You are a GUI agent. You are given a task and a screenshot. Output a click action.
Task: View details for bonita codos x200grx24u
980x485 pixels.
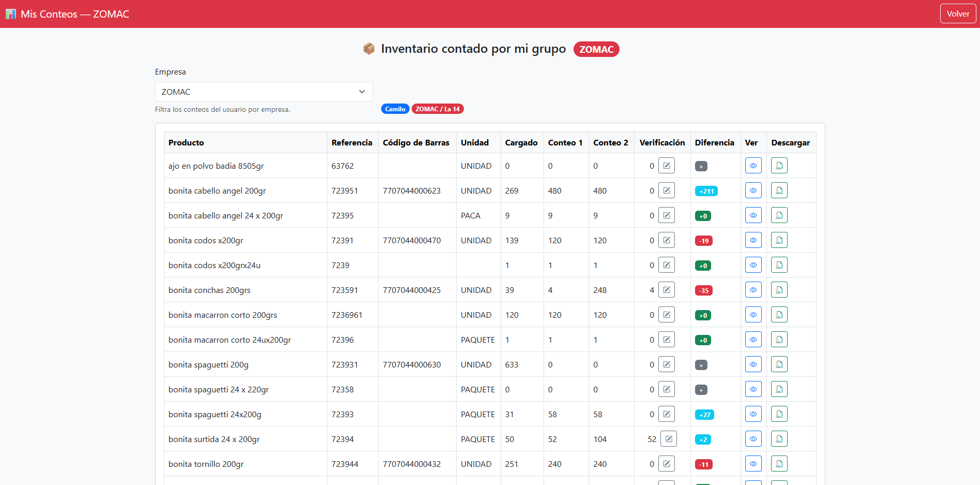(x=753, y=265)
